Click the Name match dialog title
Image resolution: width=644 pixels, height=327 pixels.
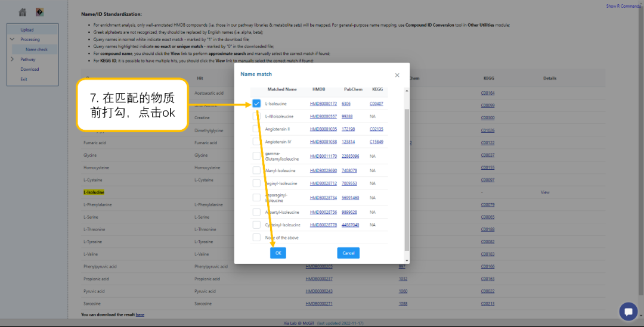point(256,74)
